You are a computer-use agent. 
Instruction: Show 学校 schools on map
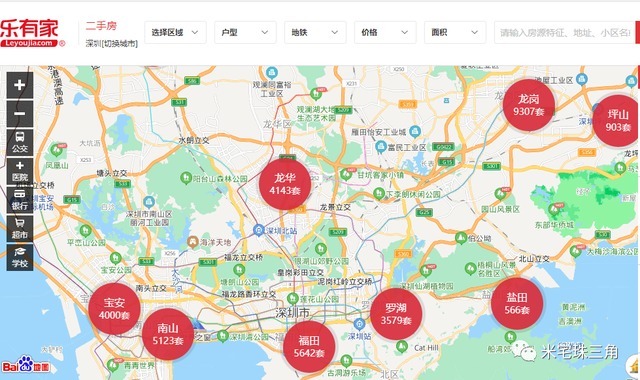[x=20, y=257]
